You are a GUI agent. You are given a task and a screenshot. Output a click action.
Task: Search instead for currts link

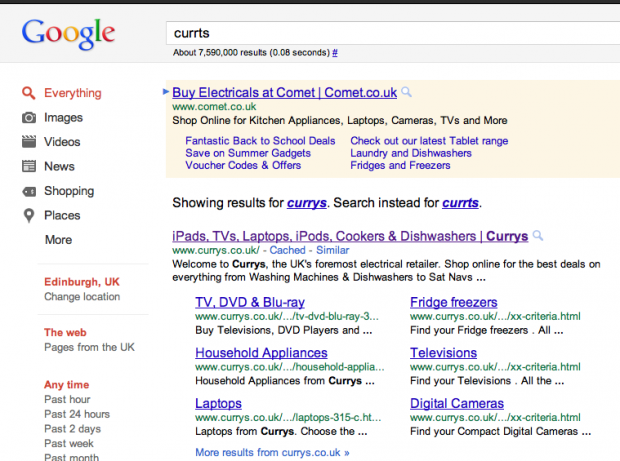[460, 203]
